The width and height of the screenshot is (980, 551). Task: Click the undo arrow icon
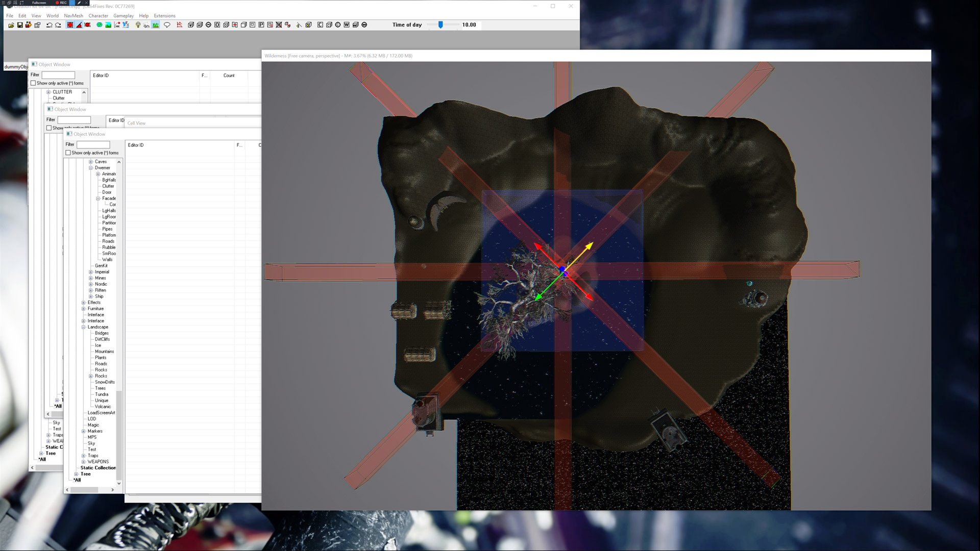[50, 24]
